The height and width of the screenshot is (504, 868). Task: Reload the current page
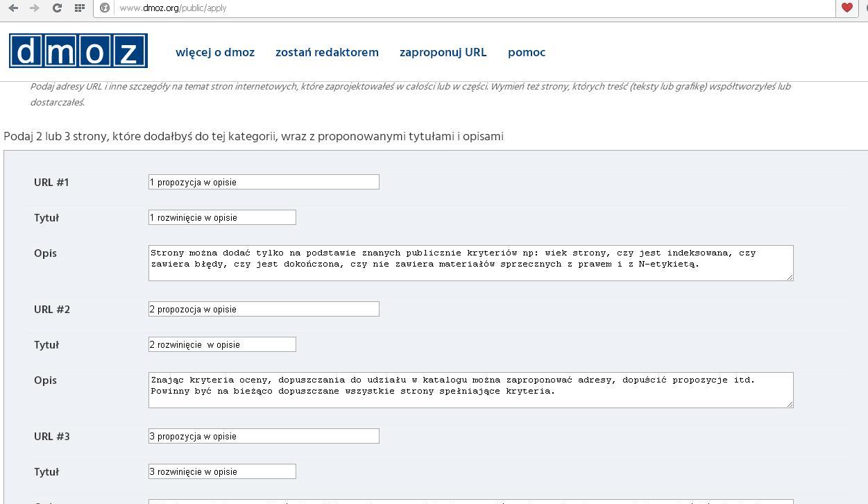click(x=57, y=8)
